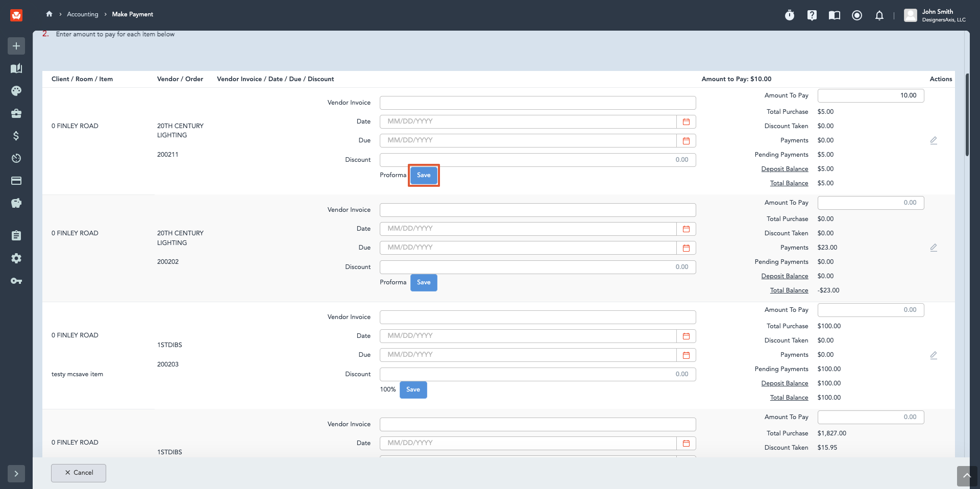This screenshot has height=489, width=980.
Task: Save the 100% order 200203 row
Action: pyautogui.click(x=413, y=389)
